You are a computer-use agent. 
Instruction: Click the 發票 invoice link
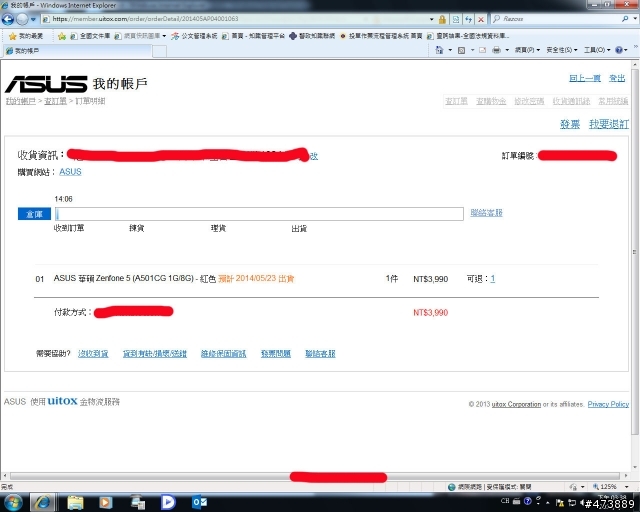click(570, 124)
